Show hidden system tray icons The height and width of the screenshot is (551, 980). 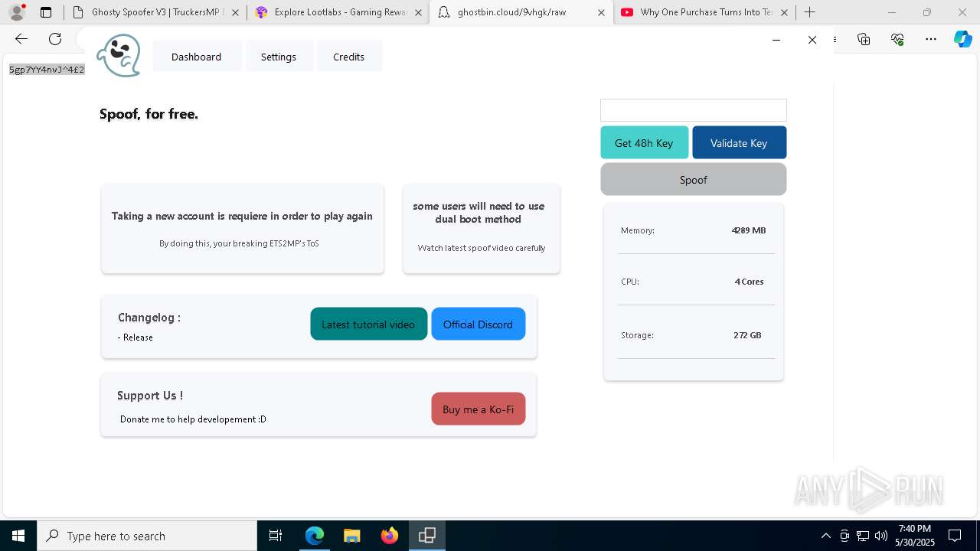825,536
